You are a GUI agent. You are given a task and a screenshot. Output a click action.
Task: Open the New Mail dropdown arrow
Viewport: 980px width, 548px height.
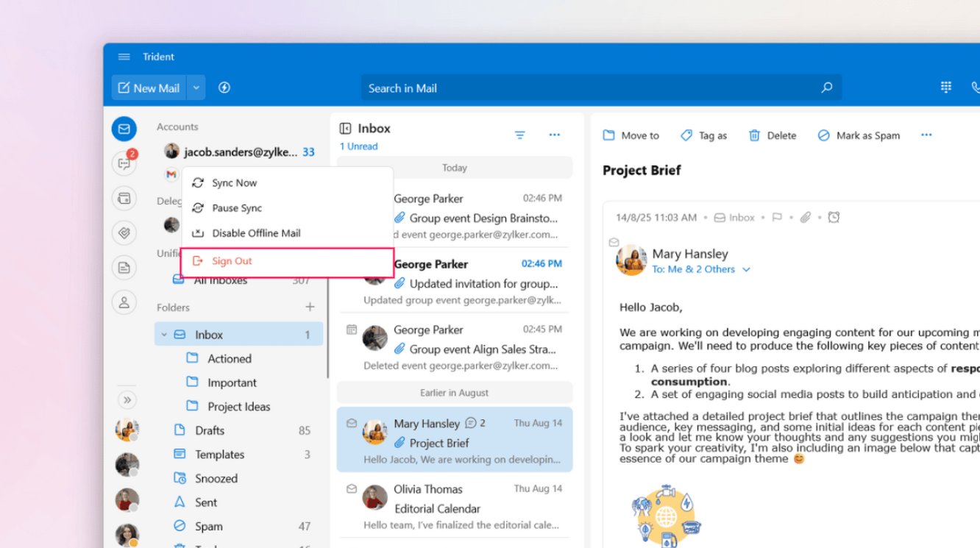pos(196,88)
